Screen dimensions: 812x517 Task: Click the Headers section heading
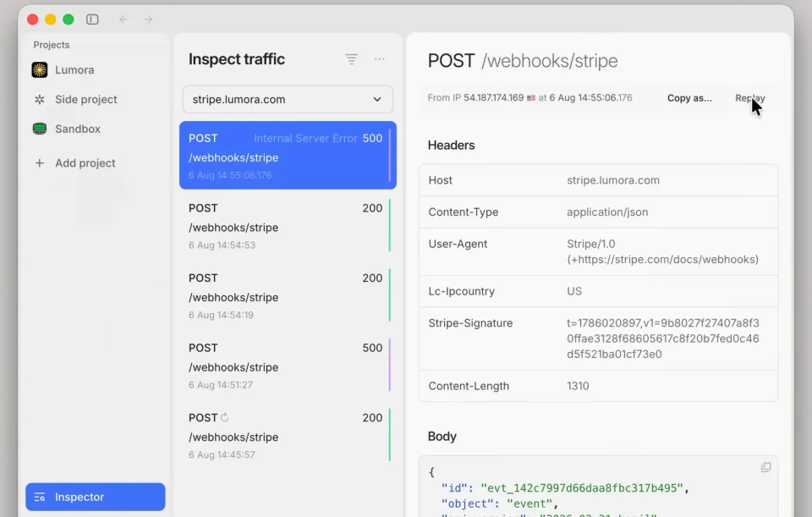point(451,146)
